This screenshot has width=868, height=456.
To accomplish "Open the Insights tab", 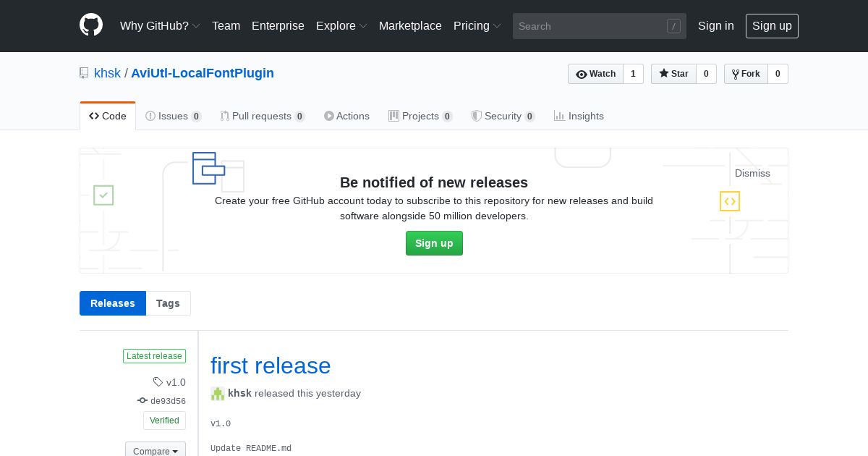I will pos(579,116).
